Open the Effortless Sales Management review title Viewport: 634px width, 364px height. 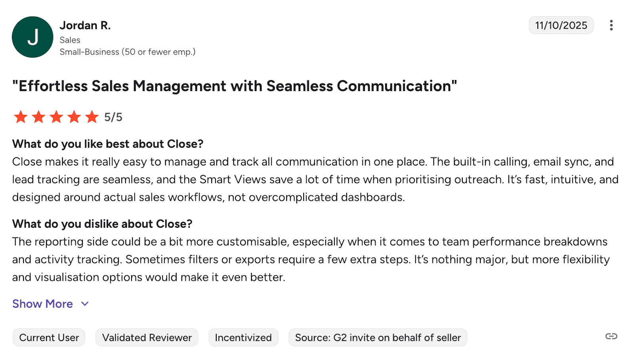tap(235, 86)
